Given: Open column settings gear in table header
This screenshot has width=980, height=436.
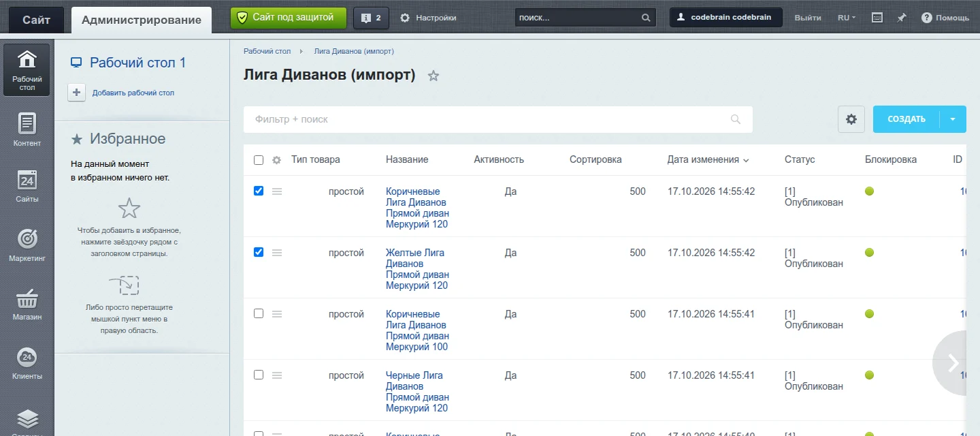Looking at the screenshot, I should tap(276, 160).
